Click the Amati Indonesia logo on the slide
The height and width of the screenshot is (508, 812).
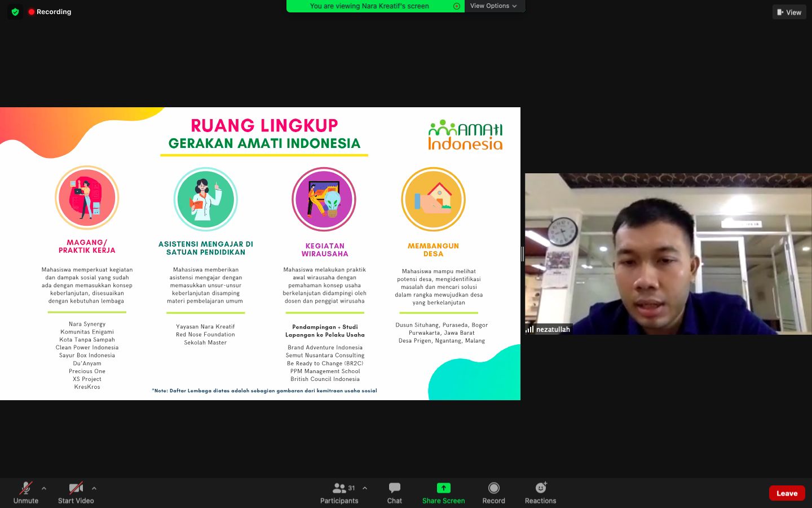pyautogui.click(x=465, y=135)
